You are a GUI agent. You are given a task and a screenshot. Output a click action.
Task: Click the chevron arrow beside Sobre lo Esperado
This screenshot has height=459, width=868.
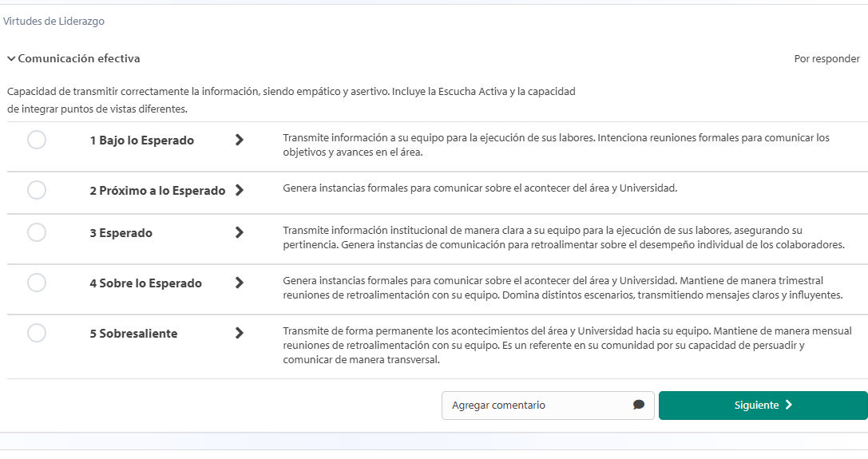239,283
